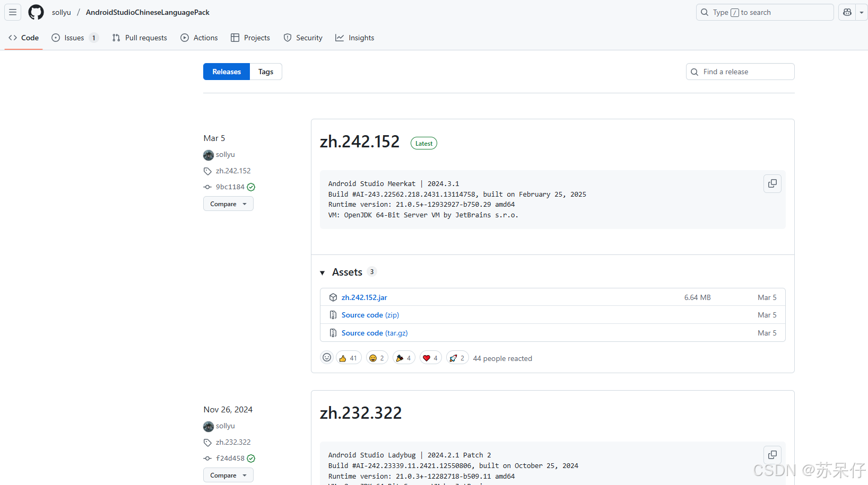Viewport: 868px width, 485px height.
Task: Open zh.232.322 release title
Action: (361, 413)
